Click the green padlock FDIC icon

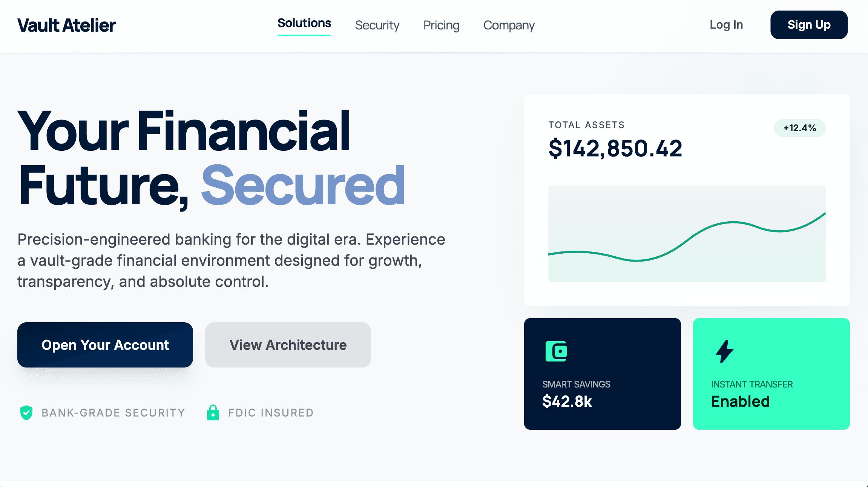coord(213,413)
